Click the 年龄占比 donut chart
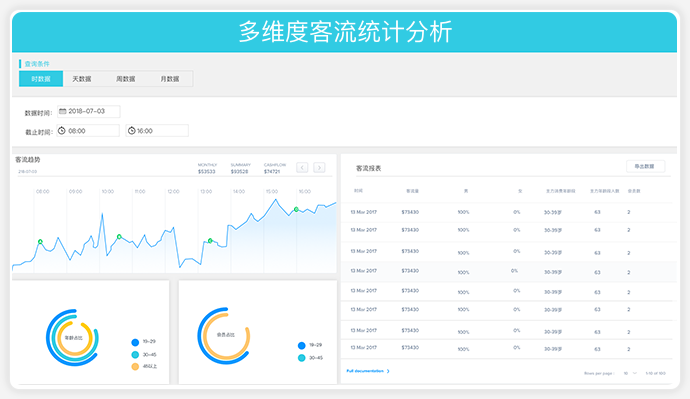The image size is (690, 399). point(73,337)
